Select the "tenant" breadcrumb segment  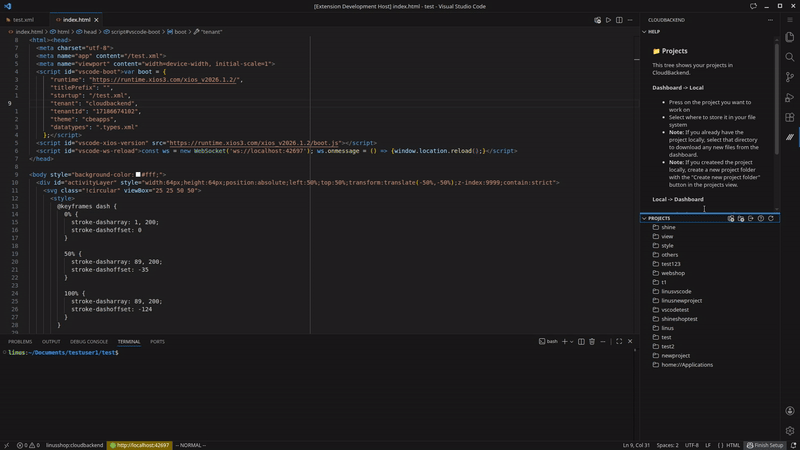[208, 32]
